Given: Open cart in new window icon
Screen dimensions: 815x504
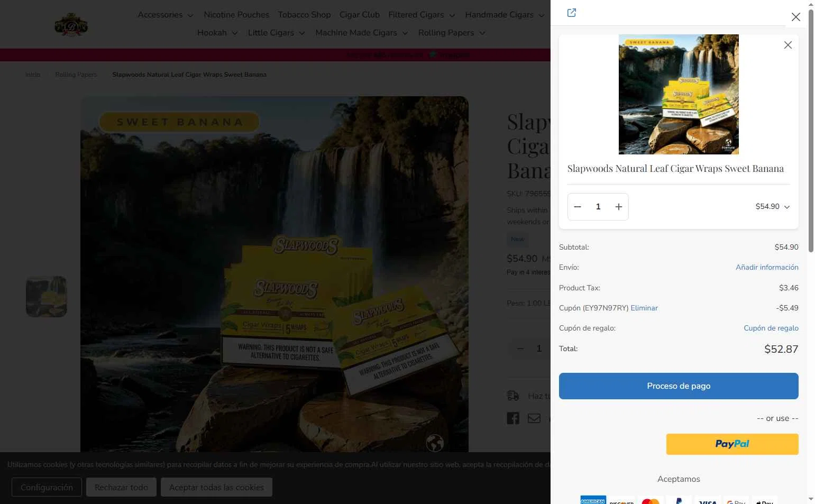Looking at the screenshot, I should (x=572, y=13).
